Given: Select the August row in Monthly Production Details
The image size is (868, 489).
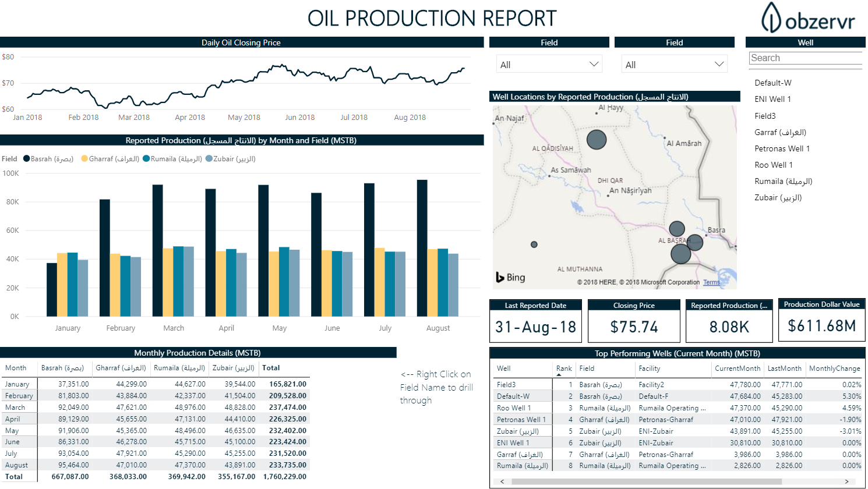Looking at the screenshot, I should click(156, 465).
